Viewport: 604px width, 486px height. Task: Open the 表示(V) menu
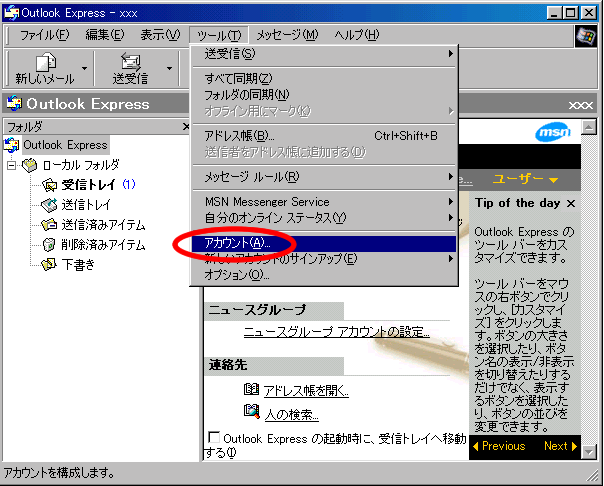pos(160,35)
